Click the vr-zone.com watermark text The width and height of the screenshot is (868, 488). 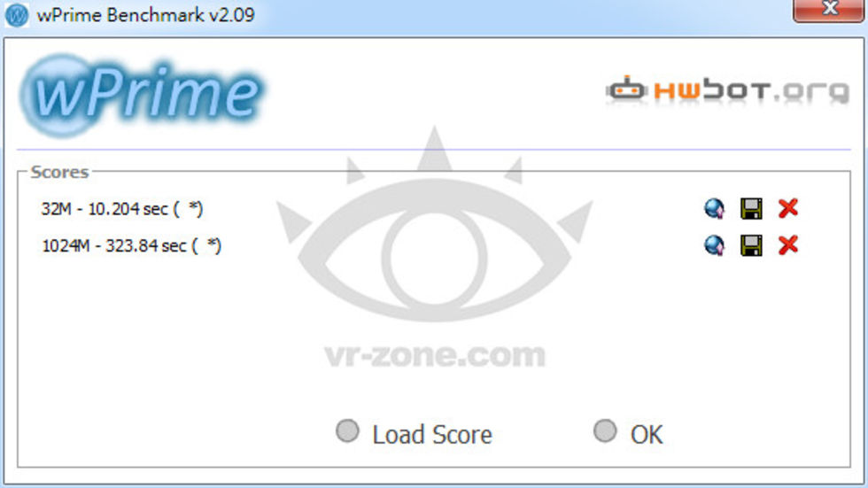435,356
